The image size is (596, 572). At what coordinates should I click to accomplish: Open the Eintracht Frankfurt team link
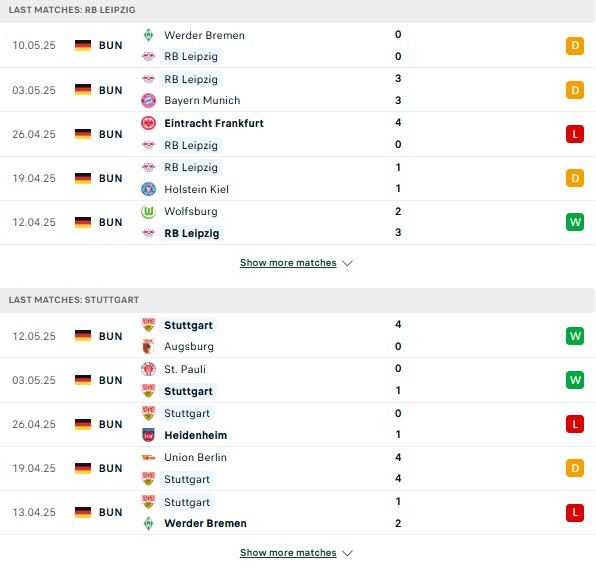[214, 123]
